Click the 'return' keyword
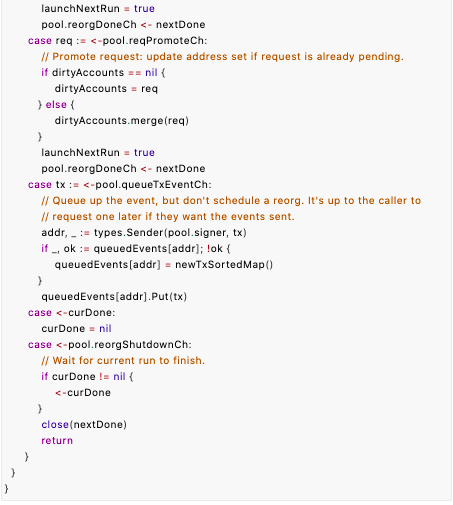The width and height of the screenshot is (453, 505). (x=57, y=440)
